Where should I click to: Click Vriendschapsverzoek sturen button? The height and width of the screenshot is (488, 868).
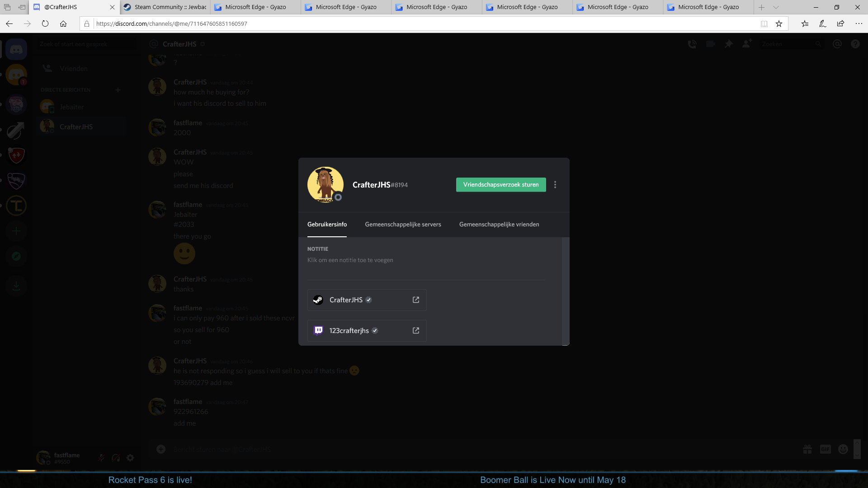[x=500, y=185]
